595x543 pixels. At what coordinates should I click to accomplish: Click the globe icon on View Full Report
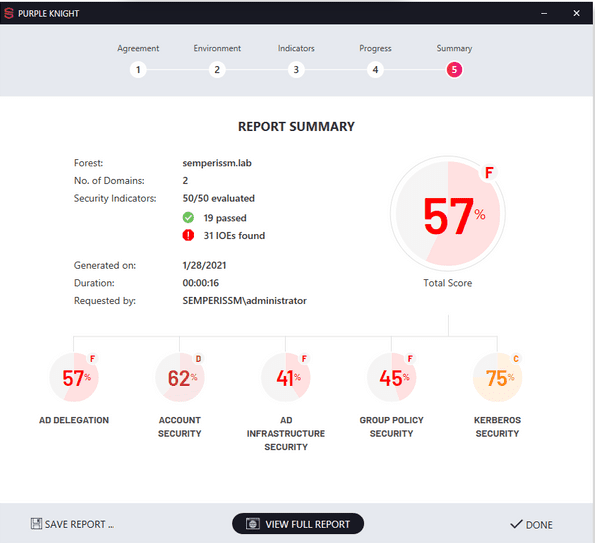[x=253, y=524]
